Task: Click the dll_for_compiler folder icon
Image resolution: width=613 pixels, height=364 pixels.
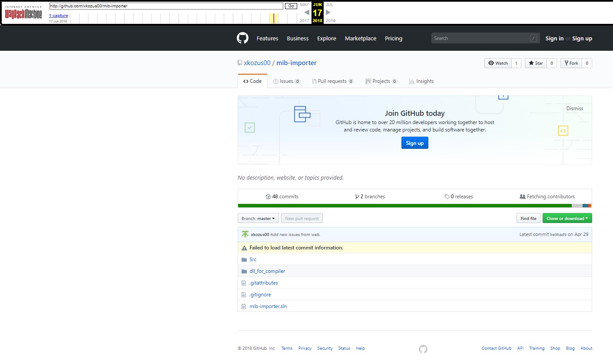Action: tap(244, 271)
